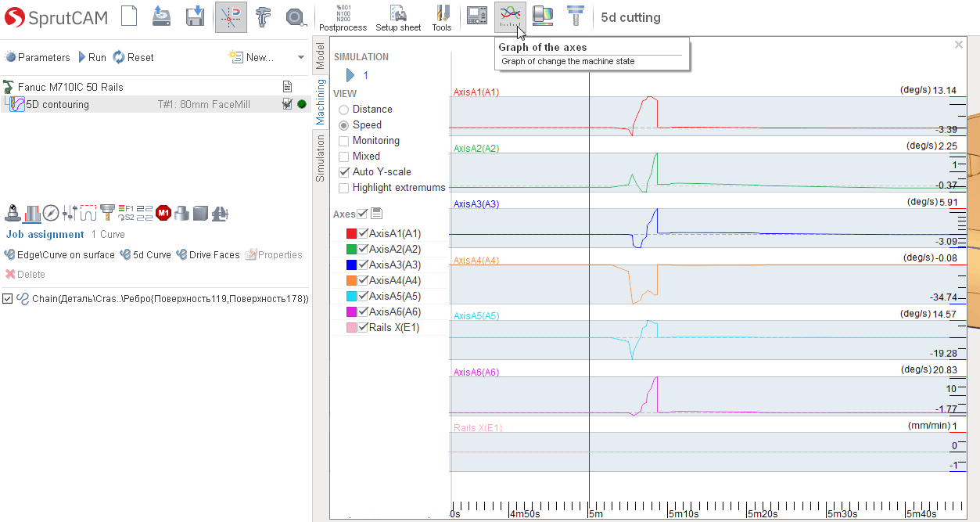Click the AxisA6(A6) graph label
This screenshot has width=980, height=522.
[x=476, y=373]
